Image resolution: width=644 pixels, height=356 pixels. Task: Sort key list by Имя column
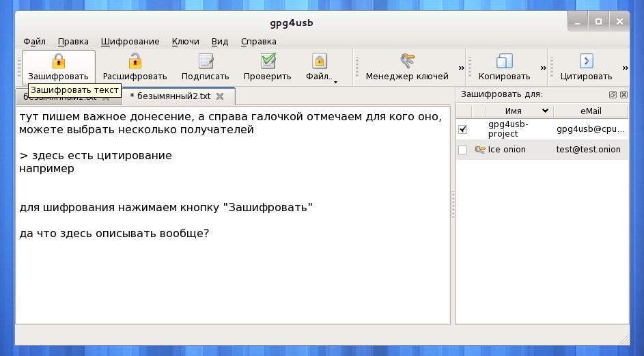click(x=520, y=111)
